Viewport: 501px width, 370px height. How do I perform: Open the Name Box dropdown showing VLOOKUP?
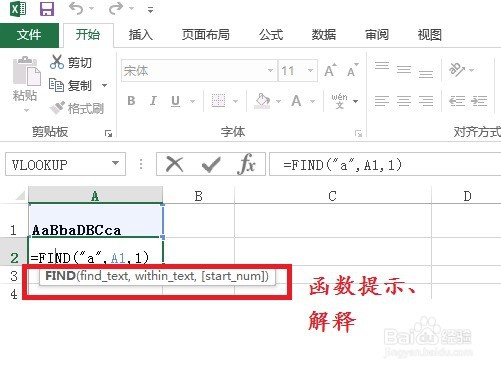115,163
